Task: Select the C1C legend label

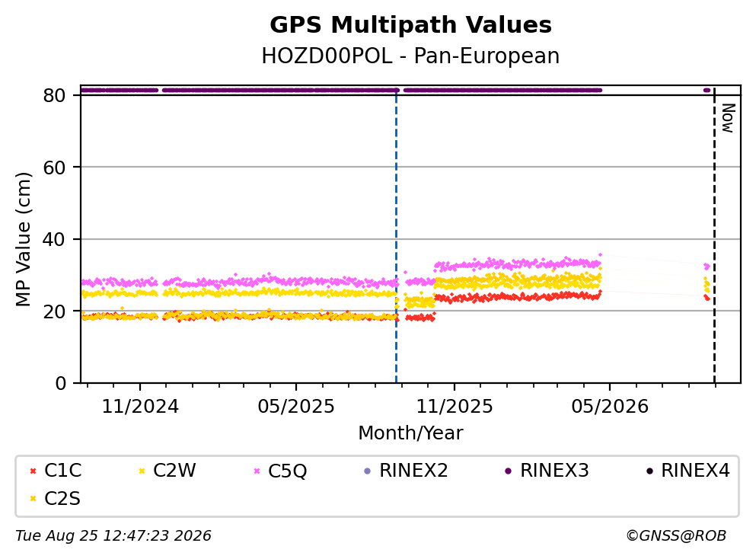Action: click(62, 471)
